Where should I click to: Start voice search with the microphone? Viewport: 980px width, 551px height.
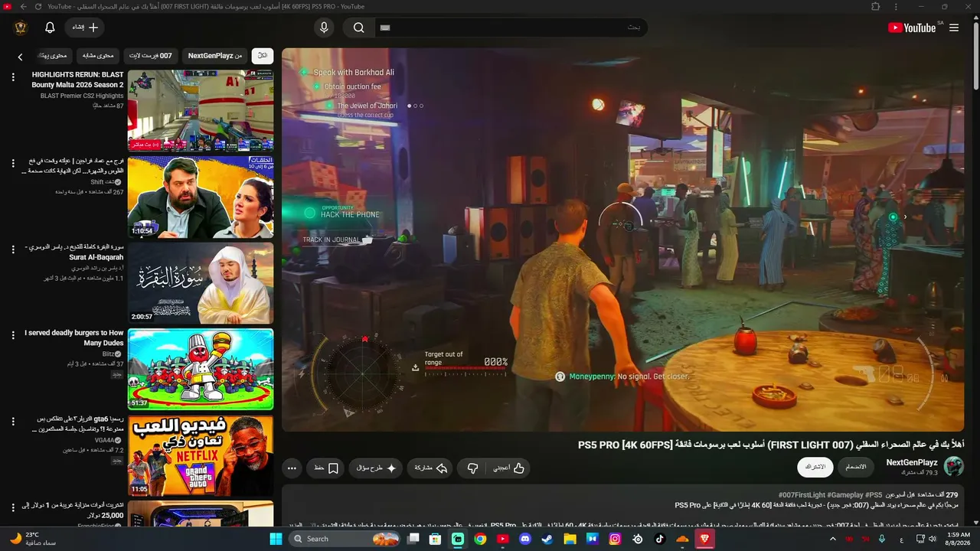(324, 28)
